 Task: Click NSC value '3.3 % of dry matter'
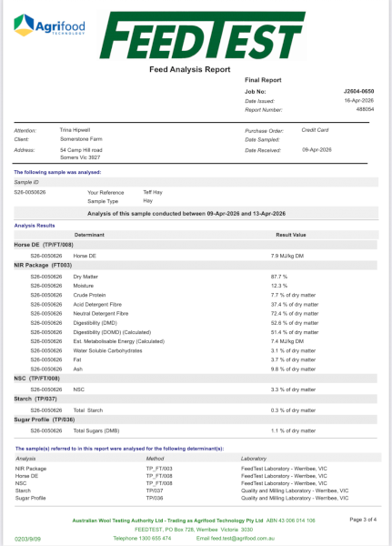[293, 389]
